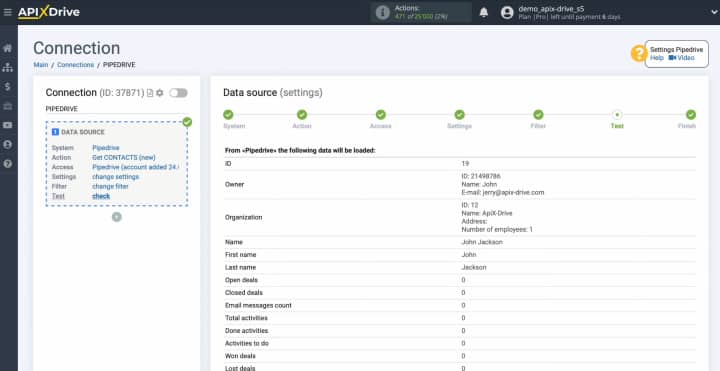This screenshot has width=720, height=371.
Task: Open help question sidebar icon
Action: (7, 163)
